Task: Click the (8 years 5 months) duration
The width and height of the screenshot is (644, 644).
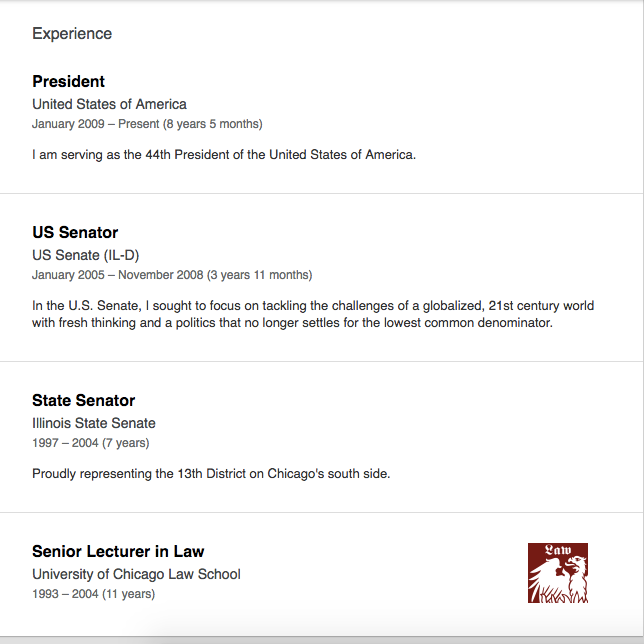Action: [x=213, y=124]
